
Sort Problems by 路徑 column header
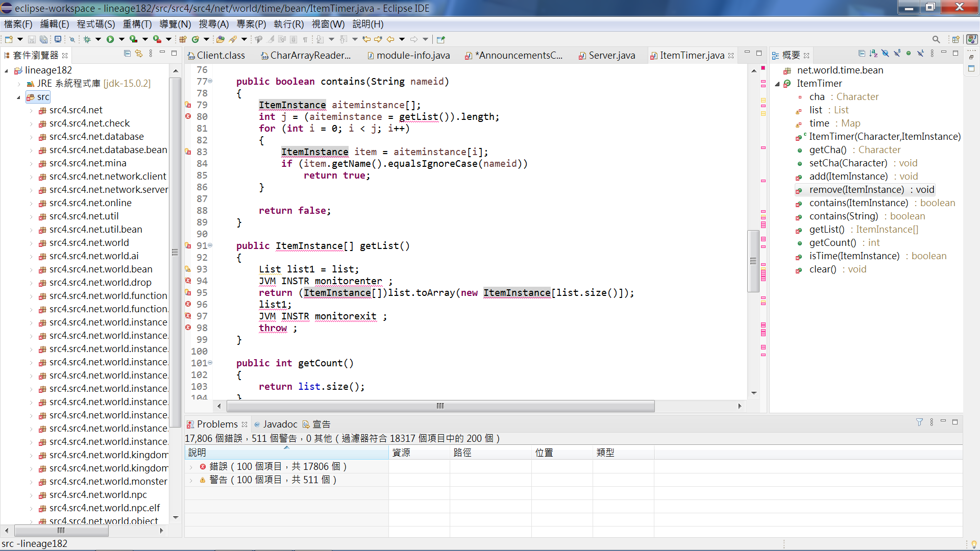click(x=491, y=453)
